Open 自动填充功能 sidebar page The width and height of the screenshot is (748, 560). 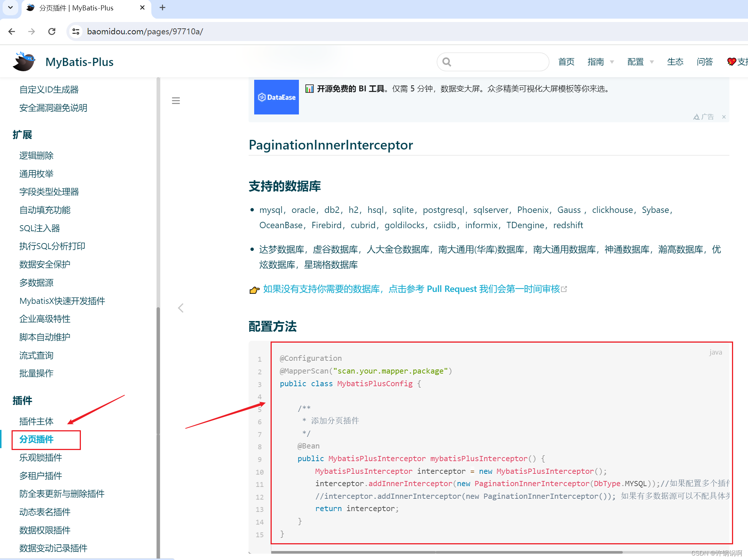pos(45,210)
